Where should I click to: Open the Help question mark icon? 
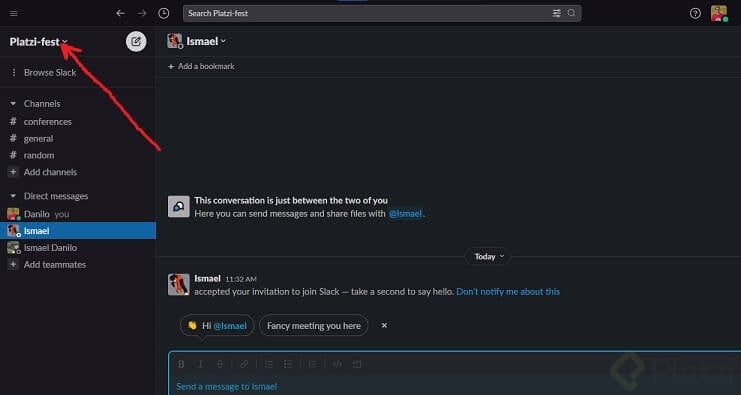[x=695, y=13]
